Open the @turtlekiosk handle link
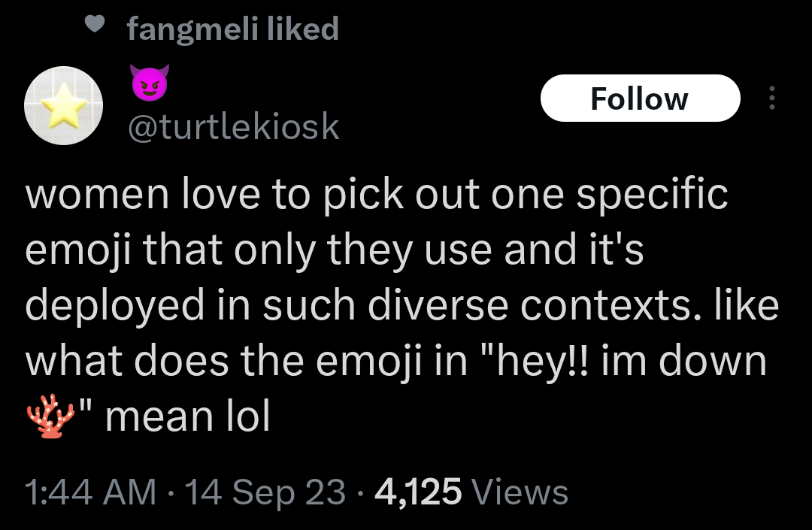This screenshot has width=812, height=530. (x=234, y=128)
